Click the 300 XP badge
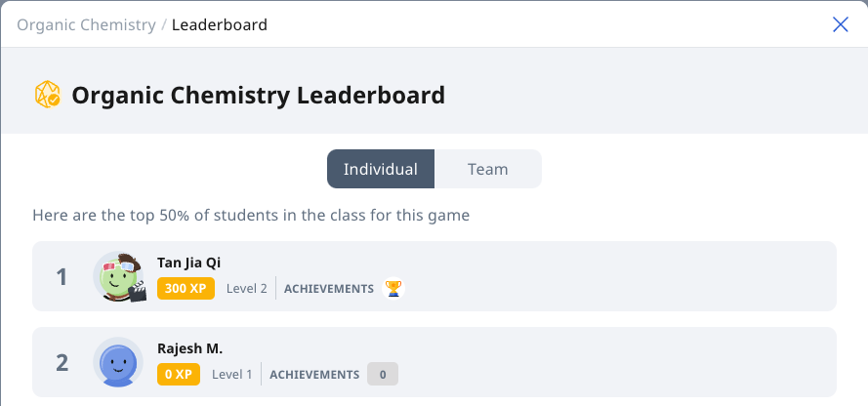Screen dimensions: 868x406 pos(186,289)
